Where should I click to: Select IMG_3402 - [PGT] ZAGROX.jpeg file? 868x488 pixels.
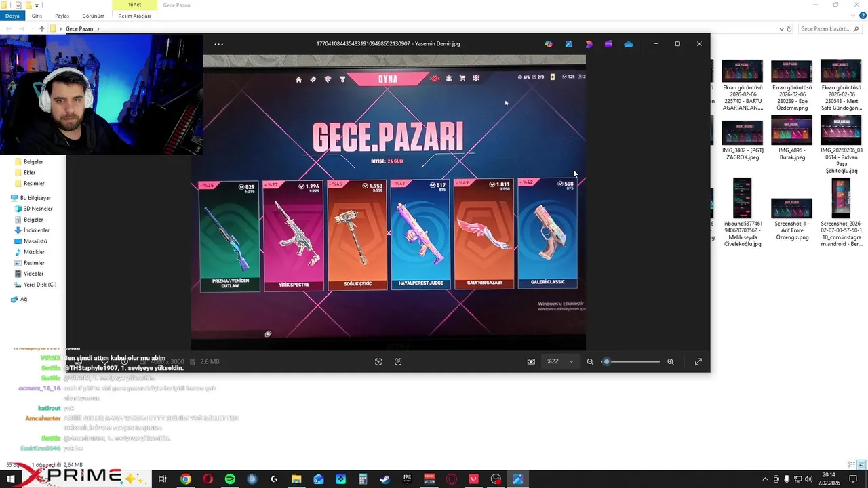[742, 139]
